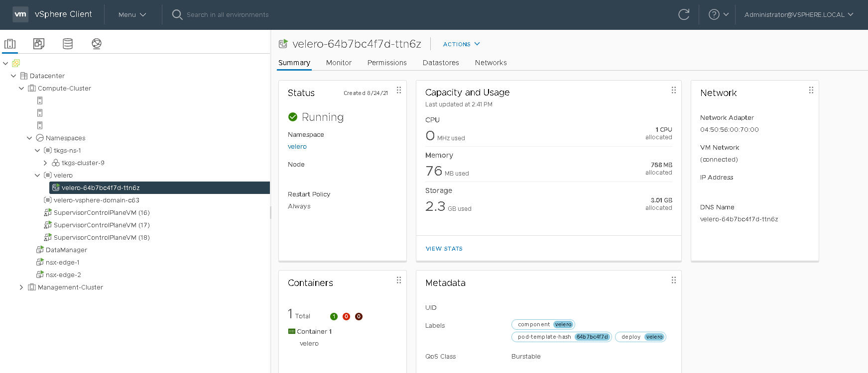Open the VMs and Templates view icon
The width and height of the screenshot is (868, 373).
click(x=39, y=44)
